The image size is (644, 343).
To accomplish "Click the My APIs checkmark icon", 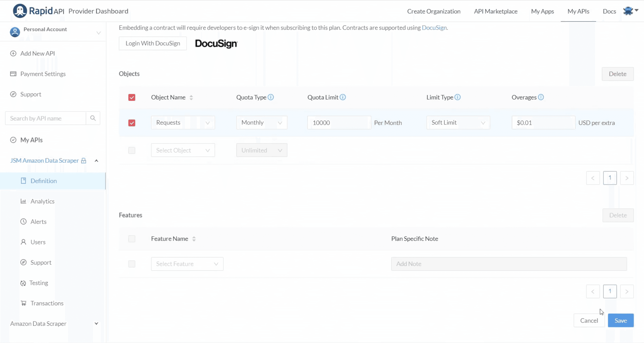I will click(x=13, y=140).
